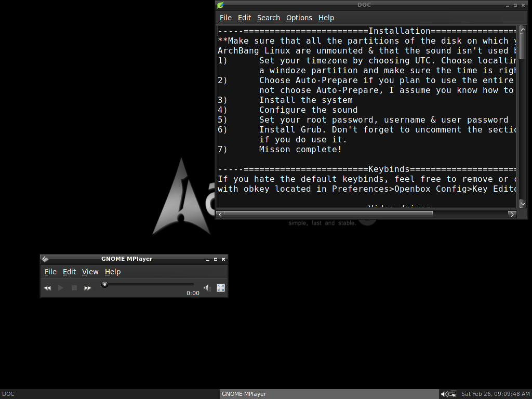This screenshot has height=399, width=532.
Task: Click the scroll-down arrow in DOC editor
Action: point(523,204)
